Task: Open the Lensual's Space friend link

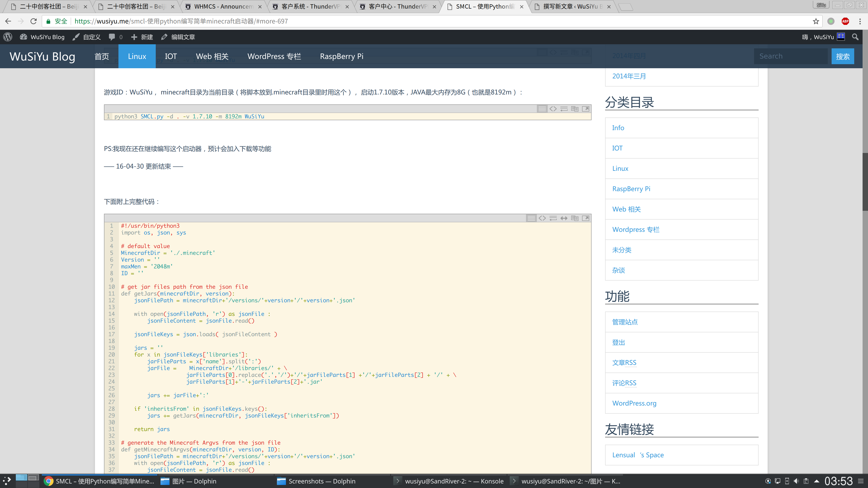Action: pos(637,455)
